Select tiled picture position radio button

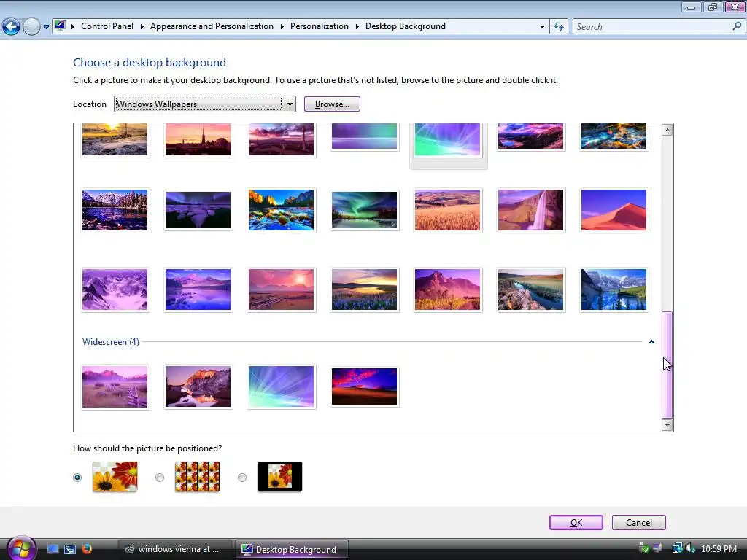click(160, 477)
